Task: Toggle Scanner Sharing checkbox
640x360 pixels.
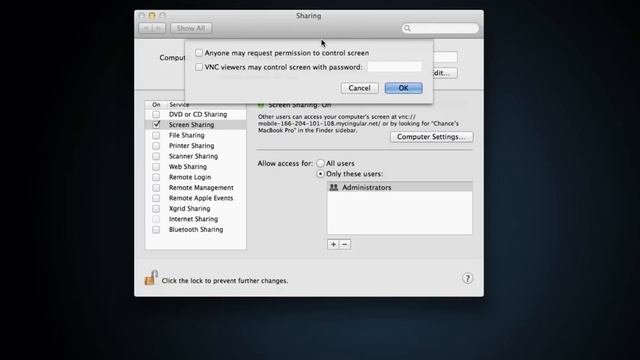Action: (x=156, y=156)
